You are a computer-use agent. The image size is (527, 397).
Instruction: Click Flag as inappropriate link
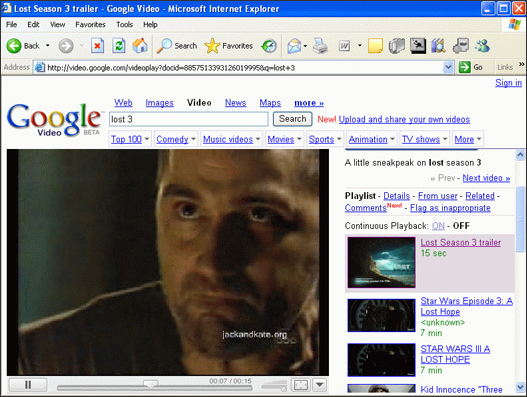(450, 208)
